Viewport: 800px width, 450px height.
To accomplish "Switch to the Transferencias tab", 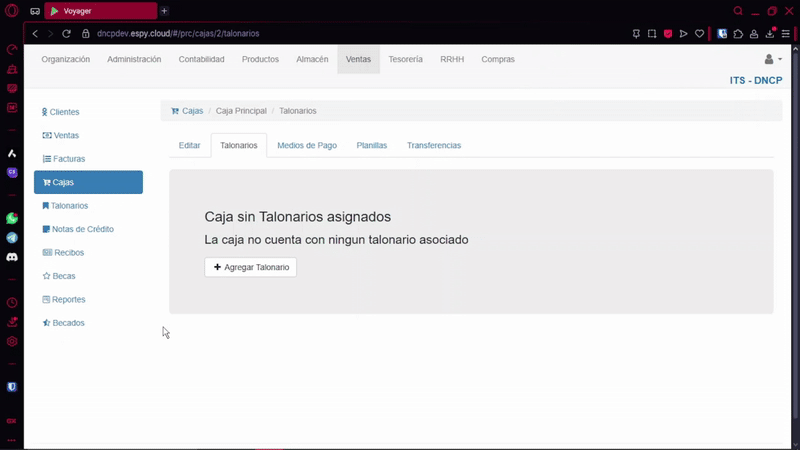I will [x=434, y=145].
